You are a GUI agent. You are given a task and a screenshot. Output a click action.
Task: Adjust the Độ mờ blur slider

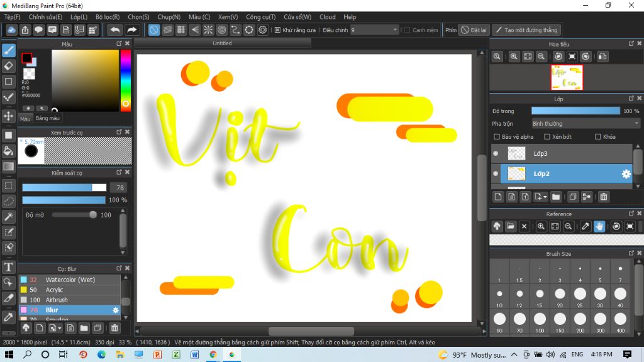click(x=74, y=215)
